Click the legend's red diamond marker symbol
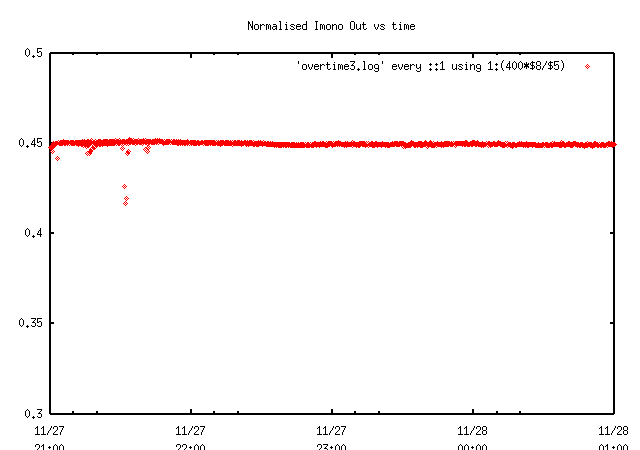This screenshot has width=640, height=450. point(587,66)
